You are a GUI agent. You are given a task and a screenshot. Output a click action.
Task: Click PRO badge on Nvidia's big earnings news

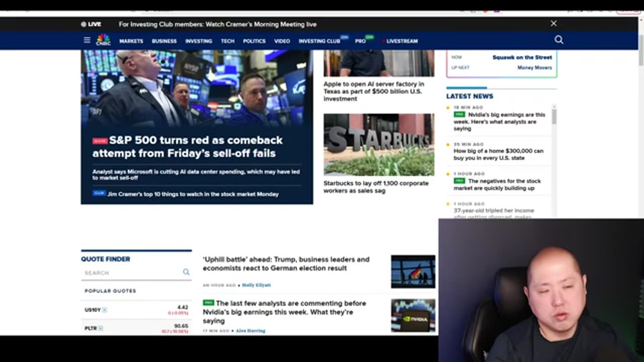(459, 115)
